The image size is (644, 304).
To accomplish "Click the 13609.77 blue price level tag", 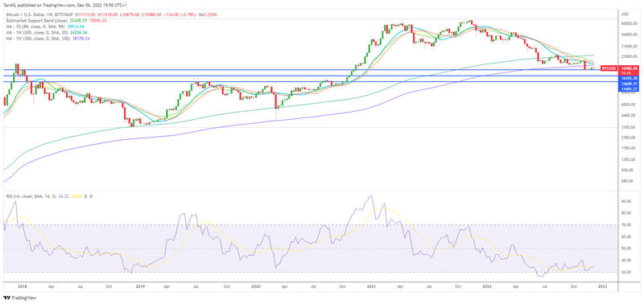I will pos(629,84).
